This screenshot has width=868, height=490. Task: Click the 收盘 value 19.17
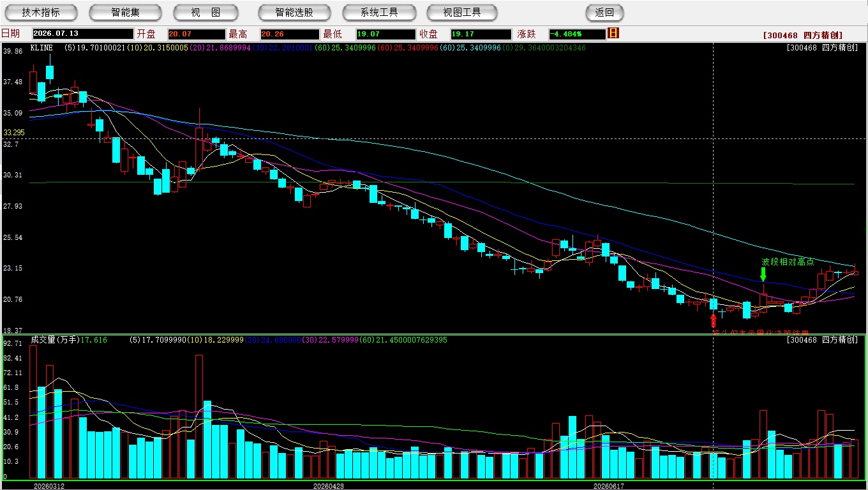[x=481, y=34]
